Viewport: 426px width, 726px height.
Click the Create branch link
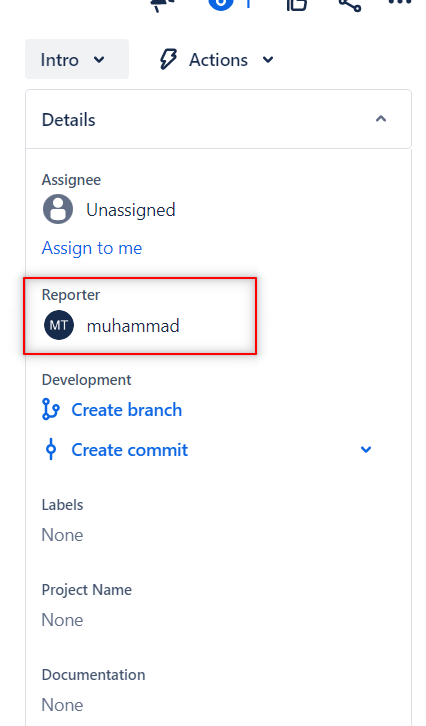pyautogui.click(x=126, y=410)
